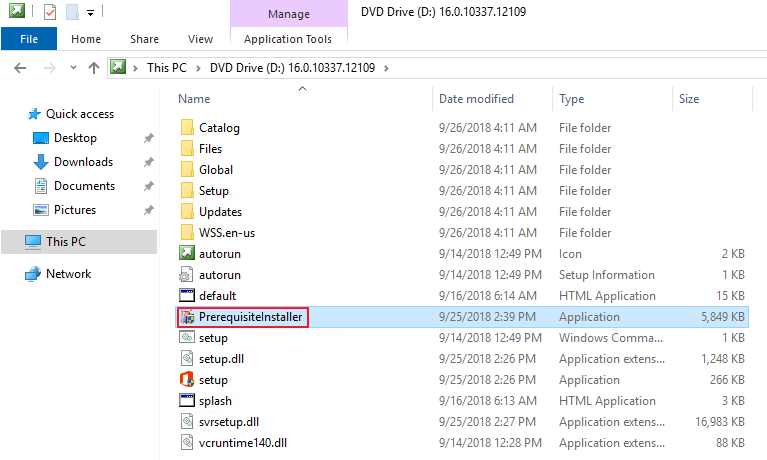The image size is (767, 460).
Task: Open the View ribbon tab
Action: point(201,39)
